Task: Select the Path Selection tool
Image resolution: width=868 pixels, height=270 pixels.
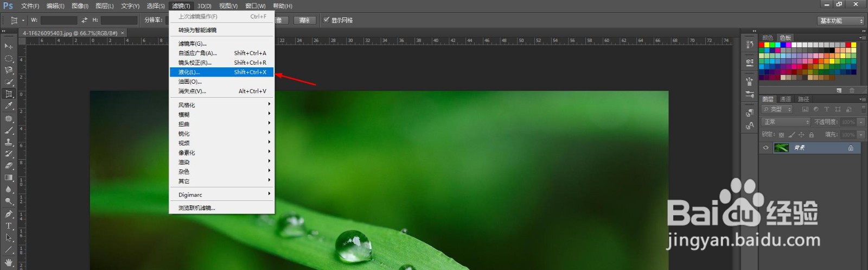Action: click(9, 238)
